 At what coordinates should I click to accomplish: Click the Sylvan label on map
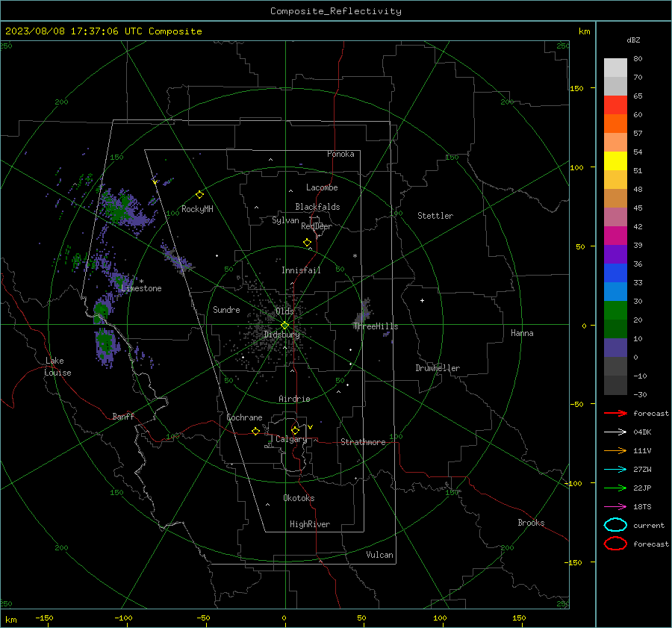point(285,220)
